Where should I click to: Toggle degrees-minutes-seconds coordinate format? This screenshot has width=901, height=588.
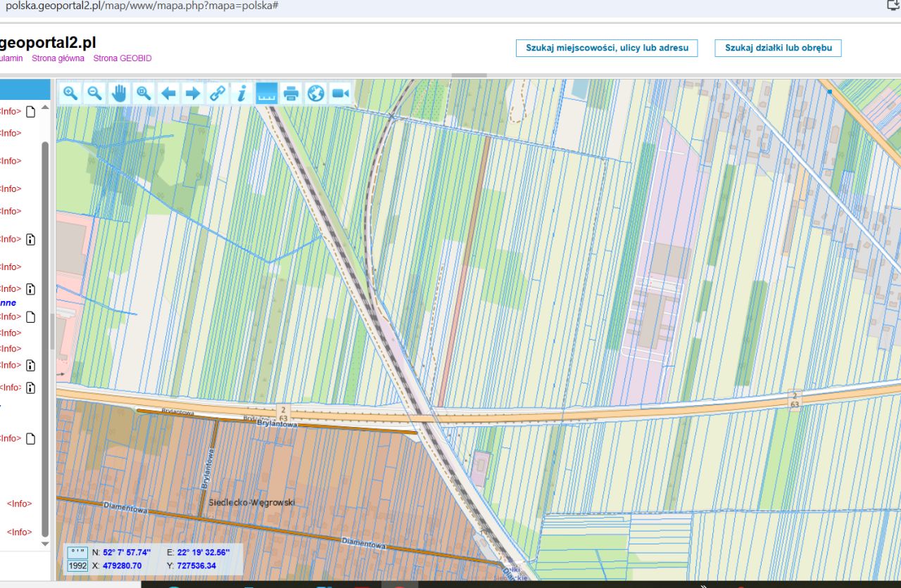[77, 552]
